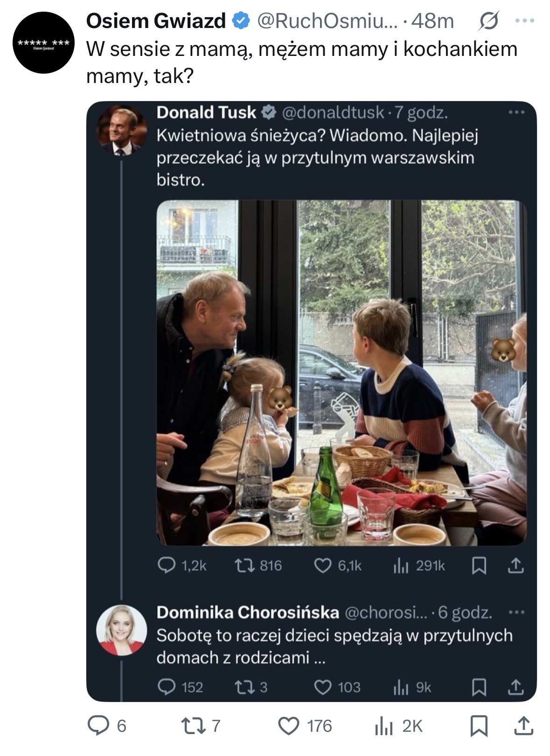Open the quoted Donald Tusk bistro photo
The height and width of the screenshot is (756, 550).
coord(341,373)
